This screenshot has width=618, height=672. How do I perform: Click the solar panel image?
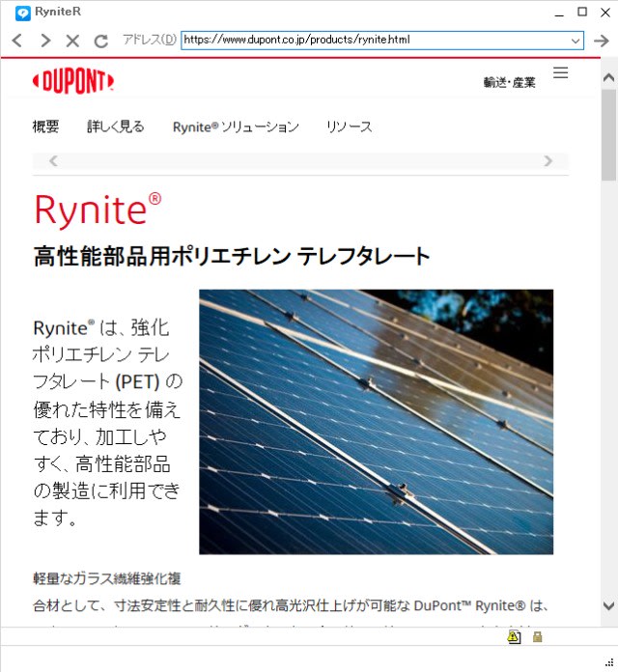click(377, 422)
